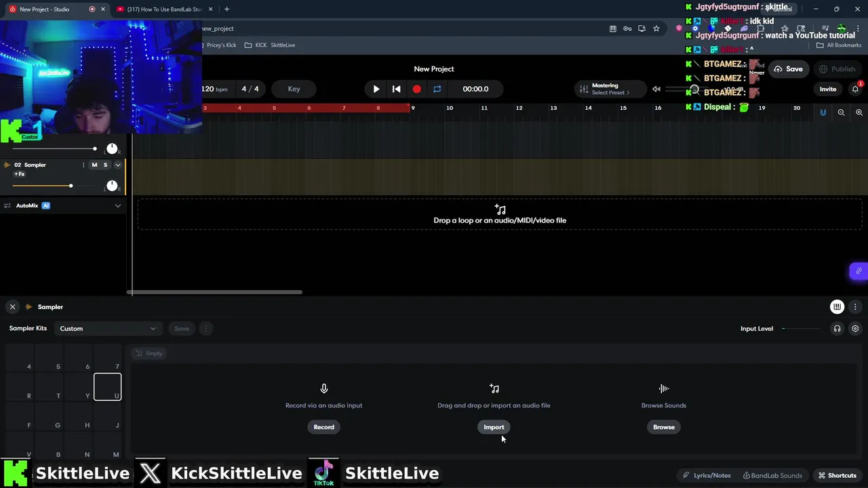Select the U sampler pad
This screenshot has height=488, width=868.
(x=108, y=387)
